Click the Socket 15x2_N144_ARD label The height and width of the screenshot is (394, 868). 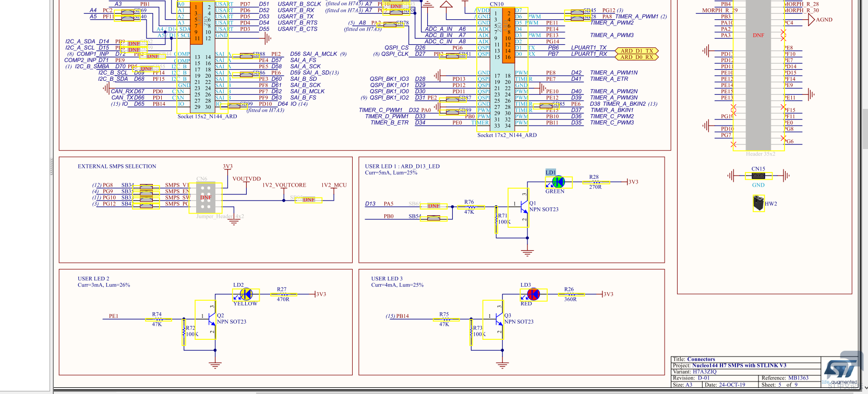[207, 116]
